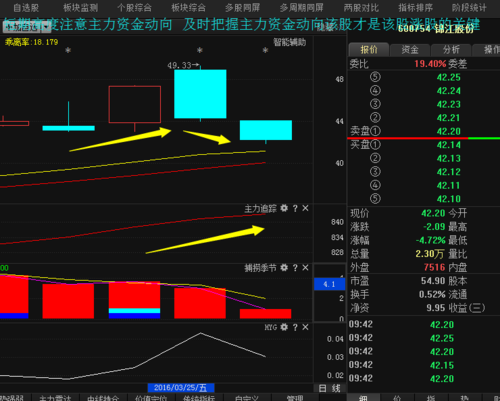Click the 涨跌 value -2.09
Viewport: 500px width, 401px height.
434,227
